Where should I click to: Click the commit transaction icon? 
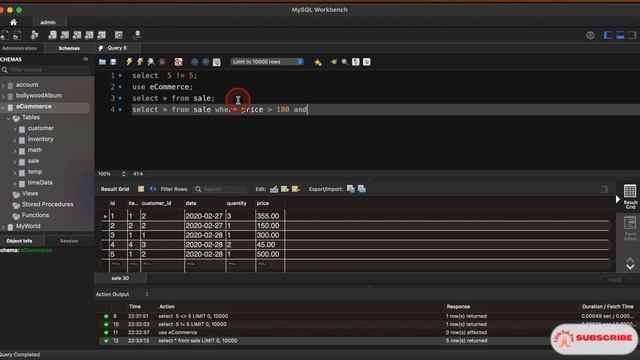(195, 62)
